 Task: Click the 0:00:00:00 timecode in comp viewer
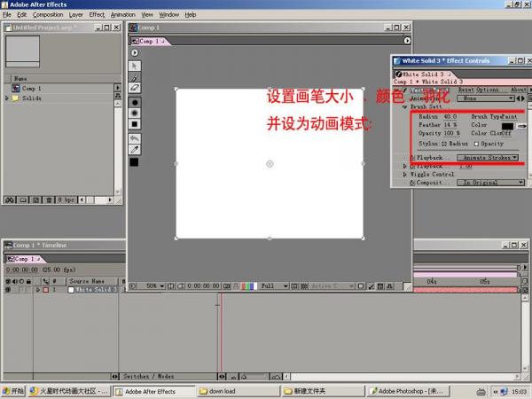(203, 286)
